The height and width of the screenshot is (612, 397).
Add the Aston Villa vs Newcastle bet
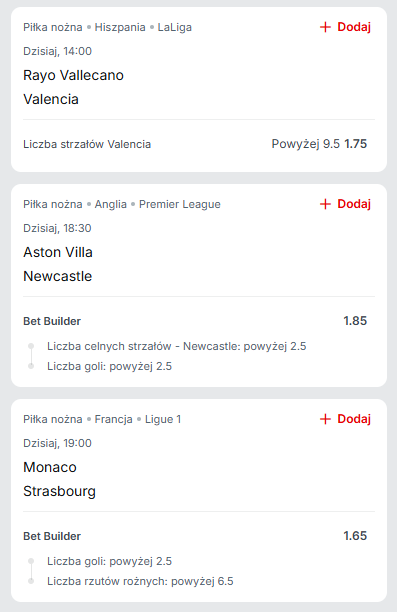(345, 204)
